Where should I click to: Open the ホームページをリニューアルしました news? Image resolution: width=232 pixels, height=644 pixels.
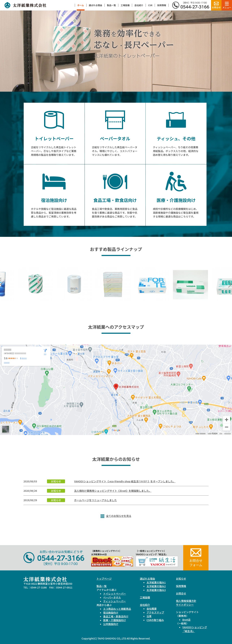point(95,500)
